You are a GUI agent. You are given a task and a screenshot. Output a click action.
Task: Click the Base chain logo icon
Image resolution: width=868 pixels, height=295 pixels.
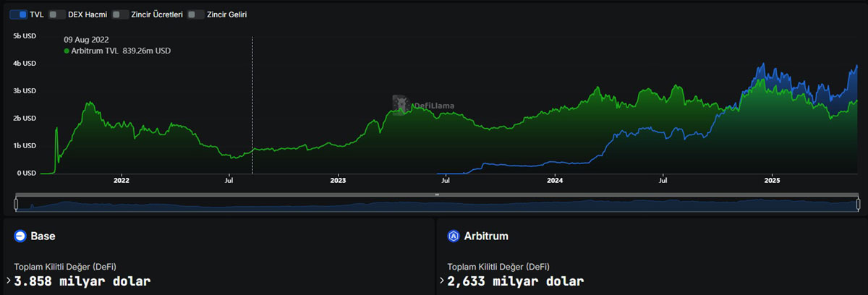click(x=20, y=236)
